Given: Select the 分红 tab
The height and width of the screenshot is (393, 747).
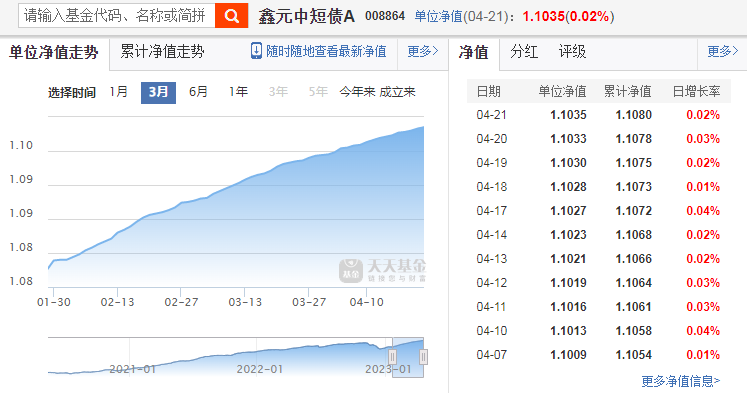Looking at the screenshot, I should click(x=524, y=51).
